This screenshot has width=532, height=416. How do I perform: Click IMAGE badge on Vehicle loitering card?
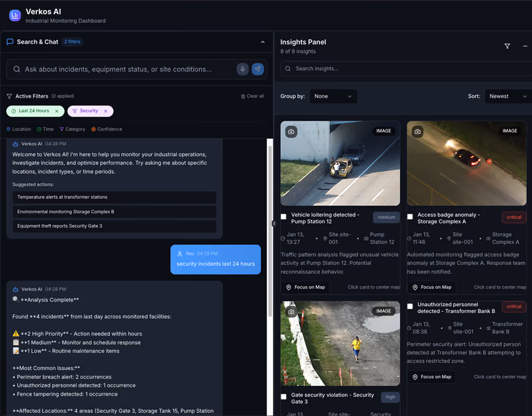point(384,131)
